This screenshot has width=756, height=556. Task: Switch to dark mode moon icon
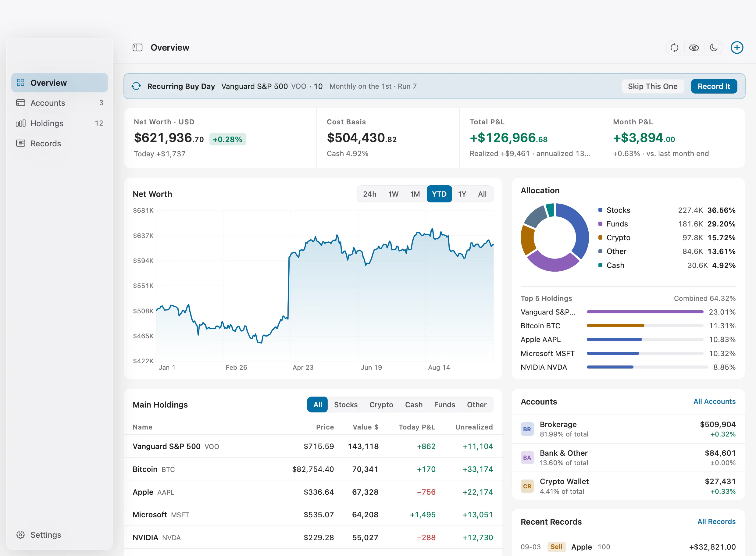713,48
